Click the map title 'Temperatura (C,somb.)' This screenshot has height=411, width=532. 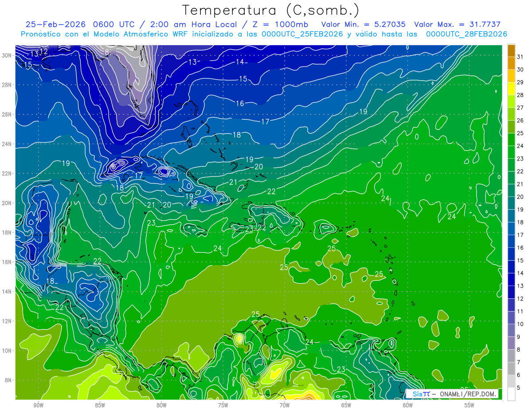click(x=270, y=10)
